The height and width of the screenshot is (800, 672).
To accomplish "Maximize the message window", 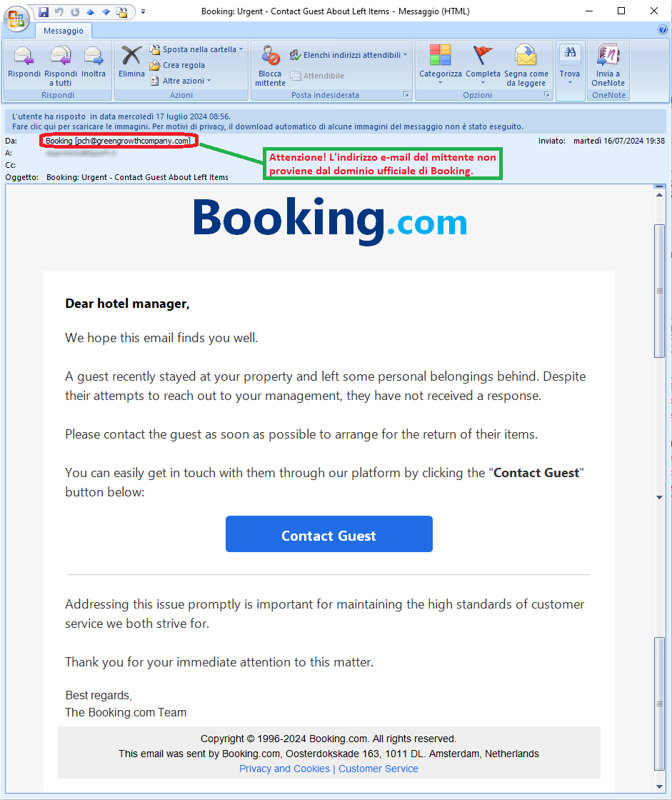I will pyautogui.click(x=621, y=11).
